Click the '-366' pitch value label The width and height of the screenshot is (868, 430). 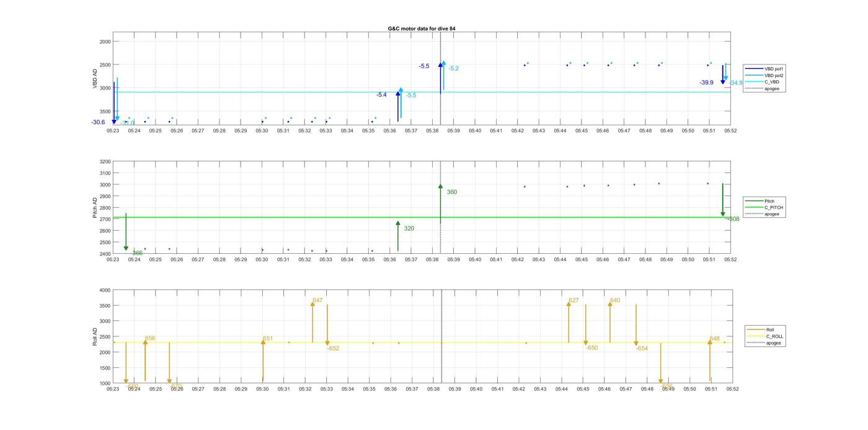click(136, 253)
